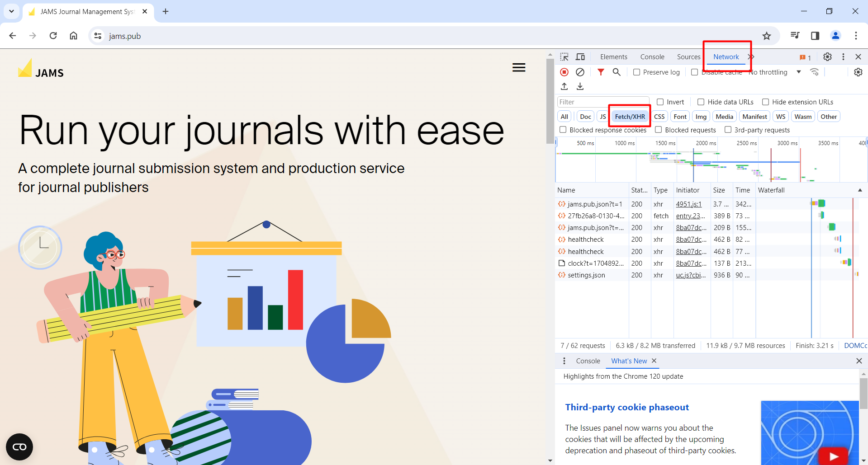
Task: Open the 4951.js:1 initiator link
Action: pyautogui.click(x=688, y=204)
